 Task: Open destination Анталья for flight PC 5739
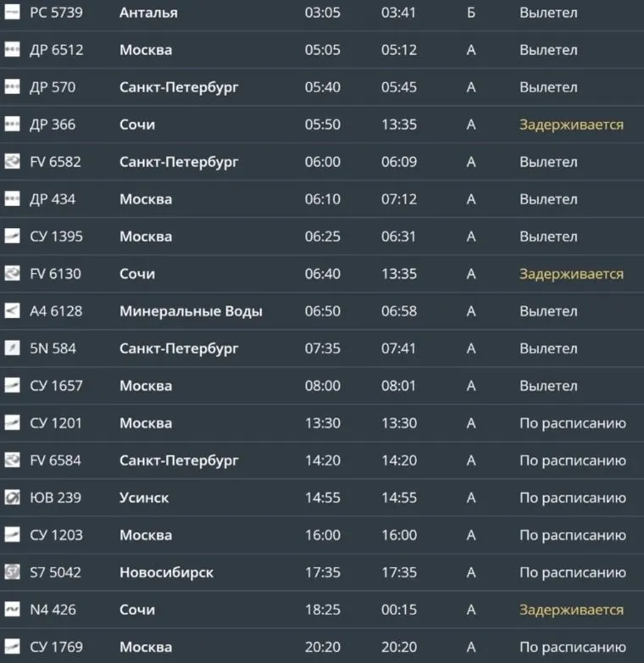coord(148,13)
